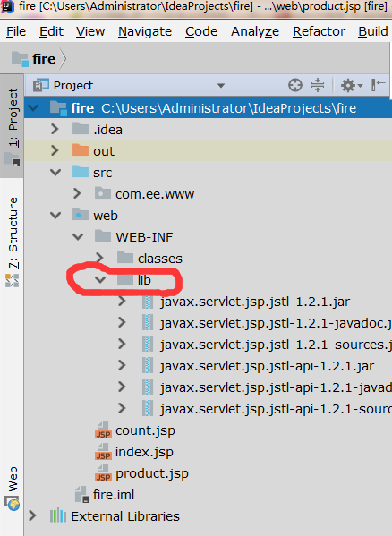
Task: Click the Structure tab icon
Action: (x=12, y=280)
